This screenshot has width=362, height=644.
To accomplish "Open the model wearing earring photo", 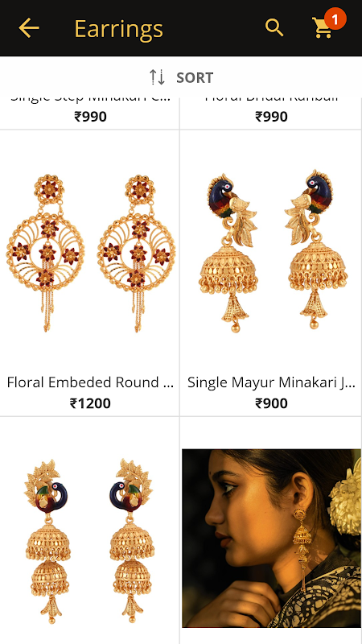I will click(x=271, y=538).
